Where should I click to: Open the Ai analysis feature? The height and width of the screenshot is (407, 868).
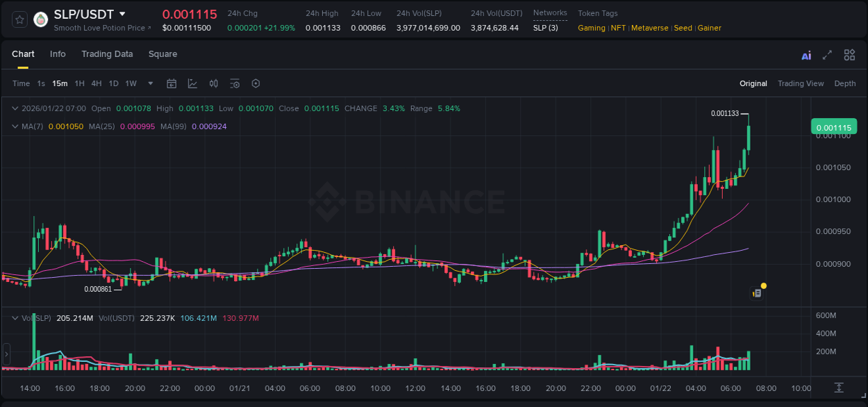tap(806, 55)
